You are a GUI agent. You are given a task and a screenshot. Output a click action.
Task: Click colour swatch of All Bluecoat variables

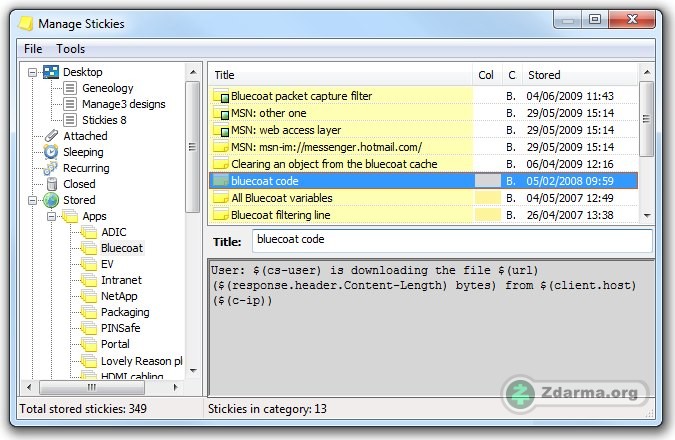pyautogui.click(x=488, y=198)
